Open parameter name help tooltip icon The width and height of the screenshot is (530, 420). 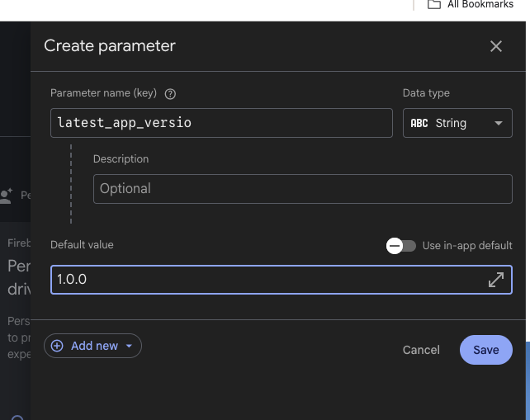[x=170, y=94]
